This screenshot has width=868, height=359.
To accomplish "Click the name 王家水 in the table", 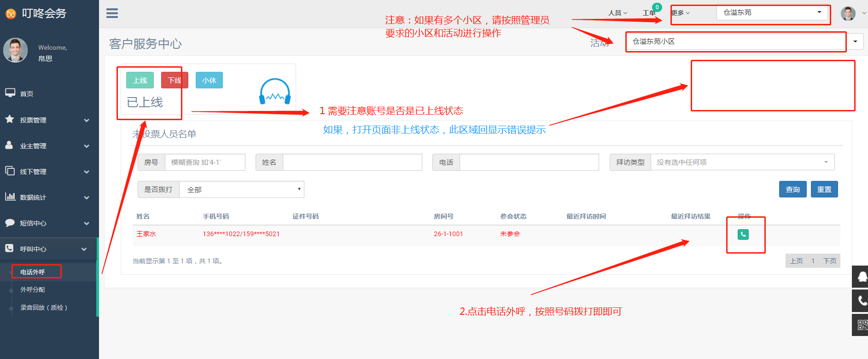I will (x=146, y=234).
